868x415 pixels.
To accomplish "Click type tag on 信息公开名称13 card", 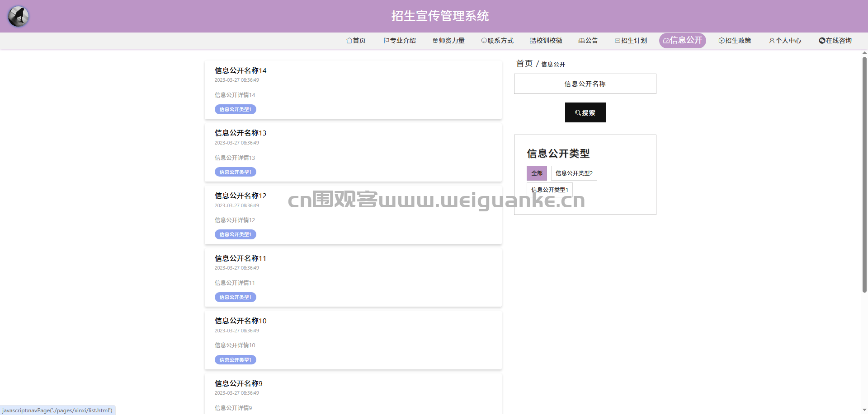I will point(236,172).
